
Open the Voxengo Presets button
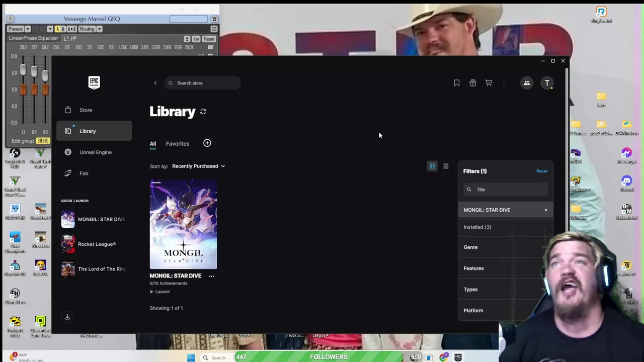pos(16,29)
